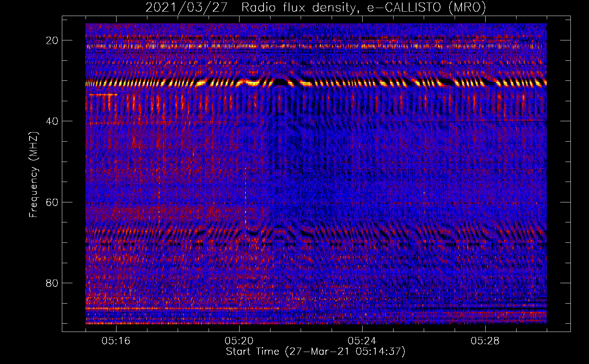
Task: Click the 'e-CALLISTO (MRO)' text in the title
Action: click(x=427, y=8)
